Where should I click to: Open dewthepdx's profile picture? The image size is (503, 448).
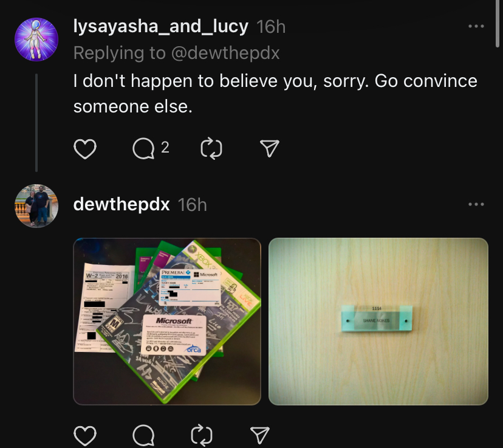[x=36, y=206]
